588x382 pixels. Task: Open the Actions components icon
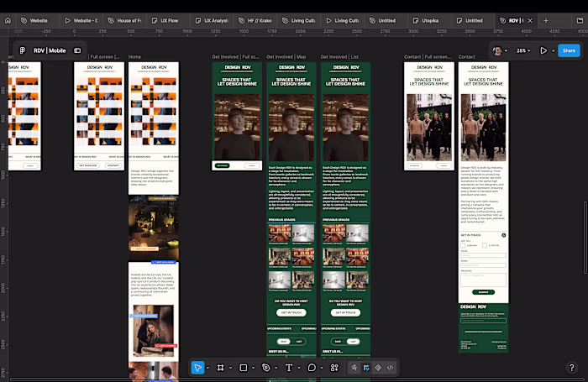pyautogui.click(x=334, y=368)
